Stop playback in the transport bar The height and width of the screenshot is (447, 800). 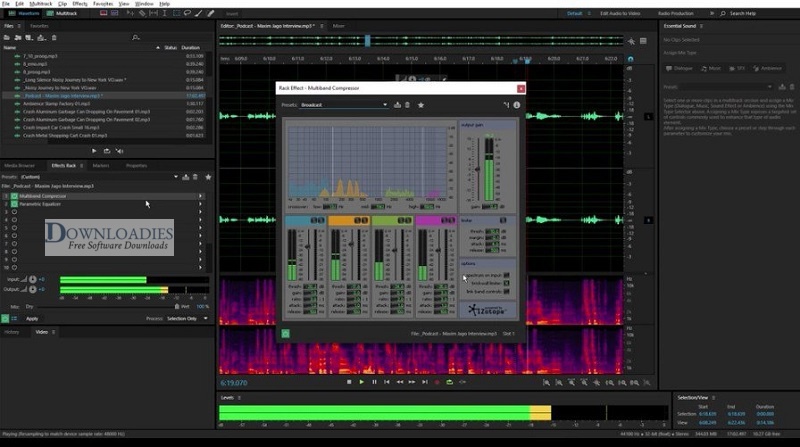pos(349,382)
